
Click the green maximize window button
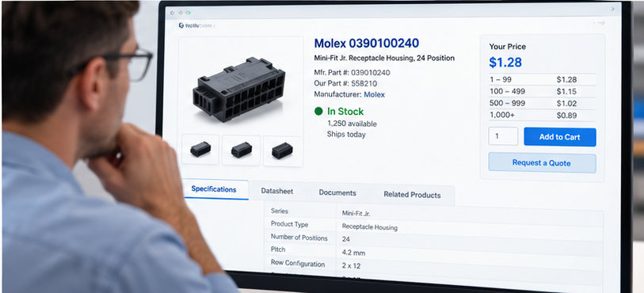click(x=188, y=13)
